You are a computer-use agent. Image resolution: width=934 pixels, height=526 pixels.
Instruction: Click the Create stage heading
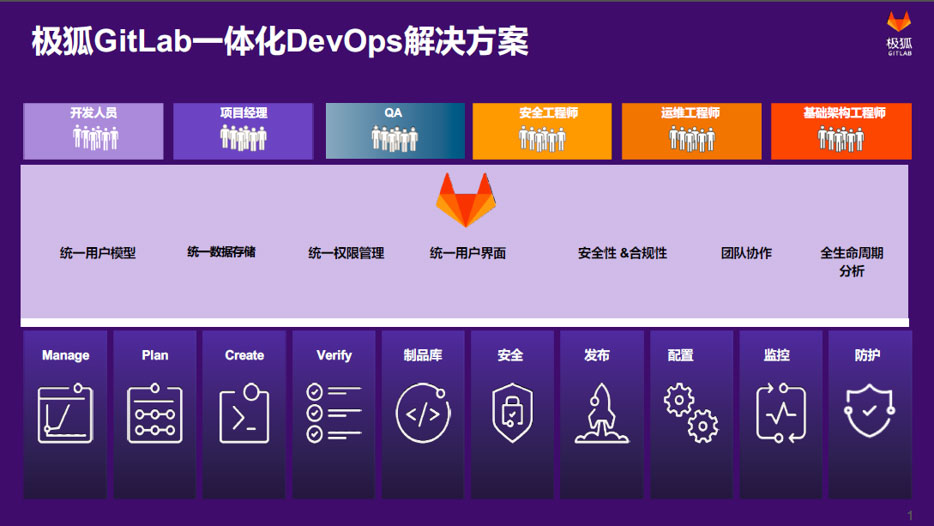[244, 356]
